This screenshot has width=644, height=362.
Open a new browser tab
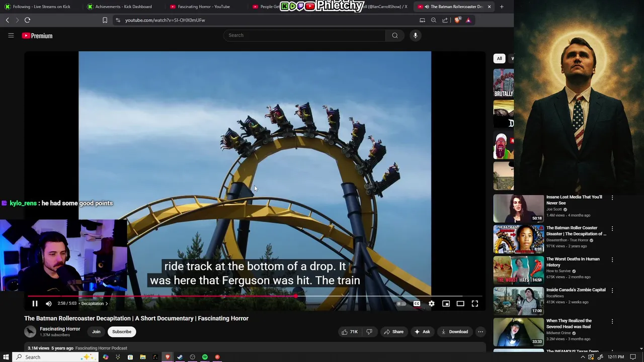pyautogui.click(x=502, y=7)
